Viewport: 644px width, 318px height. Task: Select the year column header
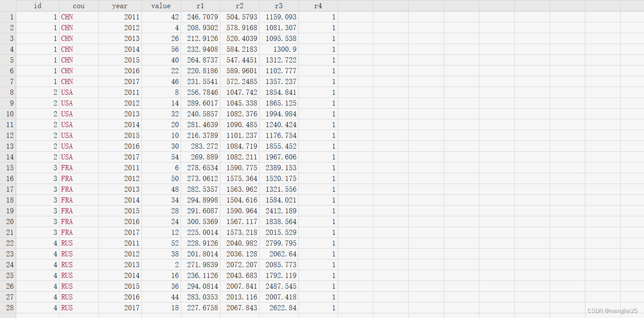tap(120, 6)
